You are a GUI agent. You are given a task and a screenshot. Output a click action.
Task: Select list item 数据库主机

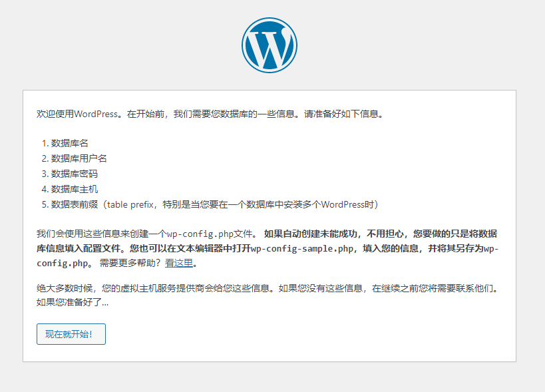[75, 189]
